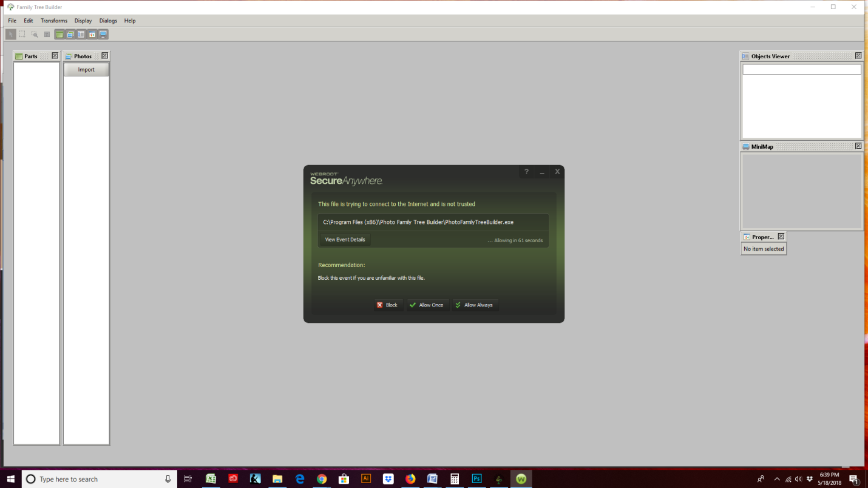Open the Dialogs menu
Viewport: 868px width, 488px height.
click(x=108, y=21)
